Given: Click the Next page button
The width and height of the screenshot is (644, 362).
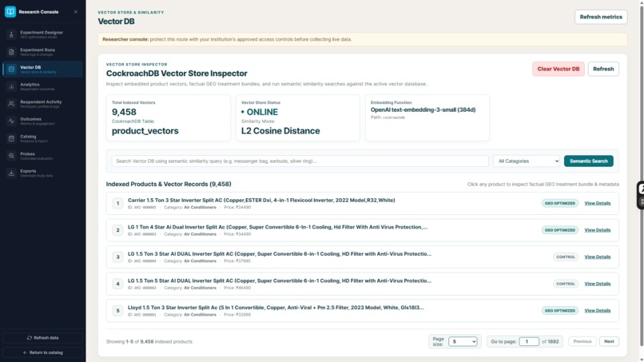Looking at the screenshot, I should [609, 341].
